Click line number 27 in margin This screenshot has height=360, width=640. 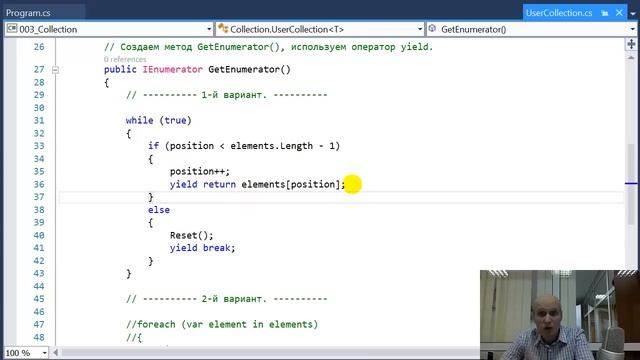[x=39, y=69]
